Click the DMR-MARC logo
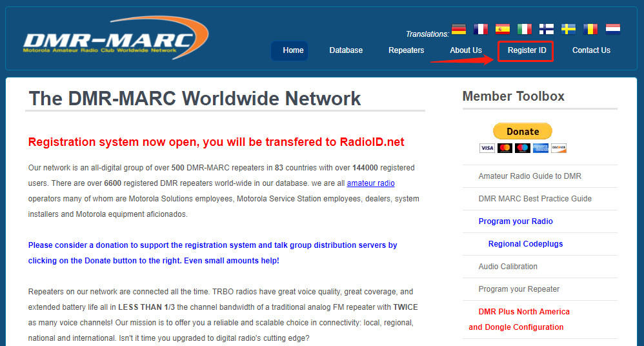Viewport: 644px width, 346px height. click(x=116, y=38)
